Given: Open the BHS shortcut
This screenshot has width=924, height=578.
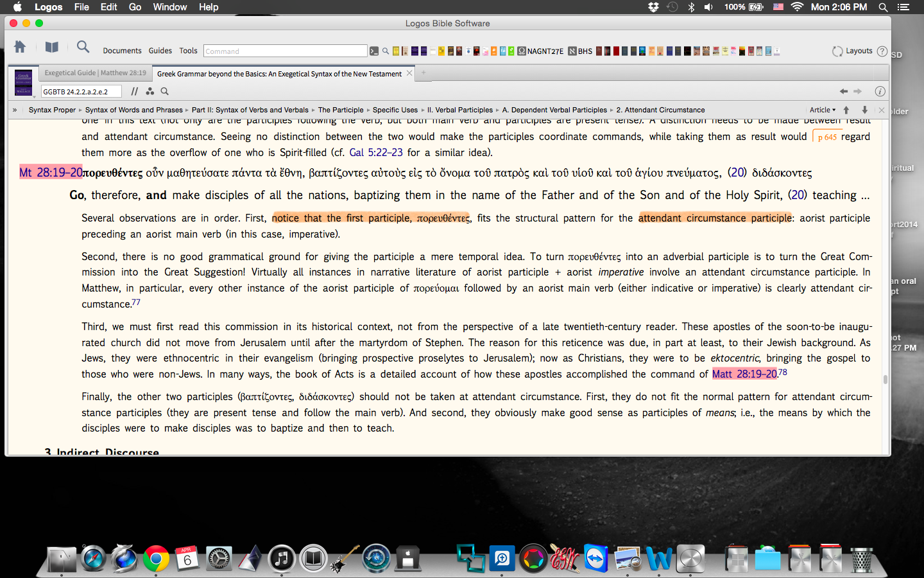Looking at the screenshot, I should [580, 51].
